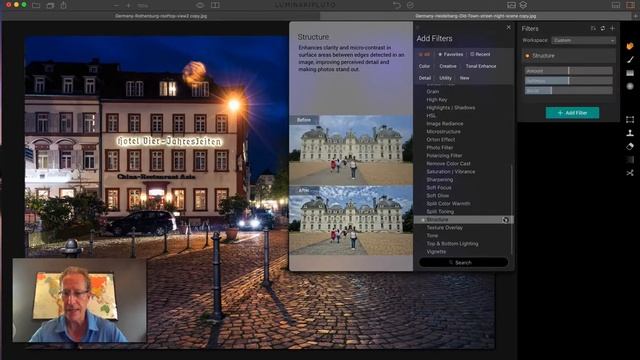
Task: Click the history clock icon
Action: pyautogui.click(x=410, y=5)
